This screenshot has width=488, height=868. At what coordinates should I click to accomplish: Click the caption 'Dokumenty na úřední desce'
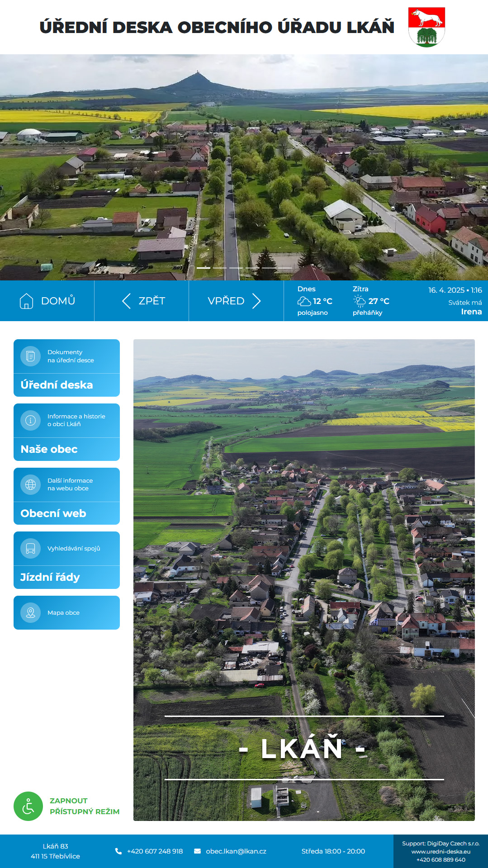(x=71, y=356)
